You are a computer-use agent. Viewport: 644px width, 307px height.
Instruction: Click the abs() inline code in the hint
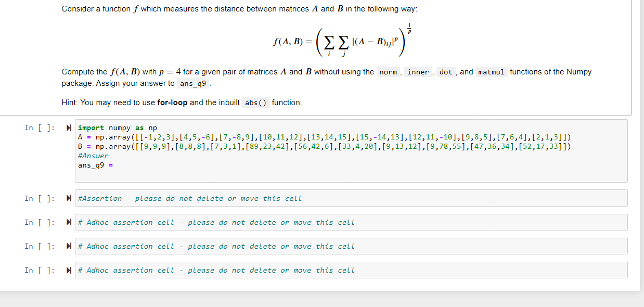coord(254,102)
